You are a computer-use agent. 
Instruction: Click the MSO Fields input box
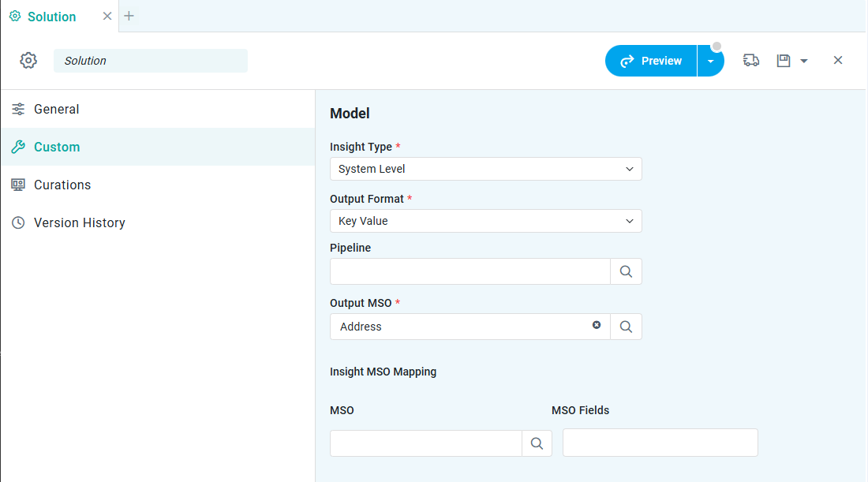(x=660, y=443)
